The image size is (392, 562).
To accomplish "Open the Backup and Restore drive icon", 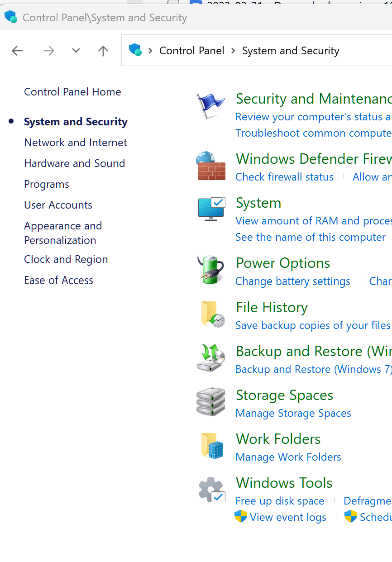I will [211, 358].
